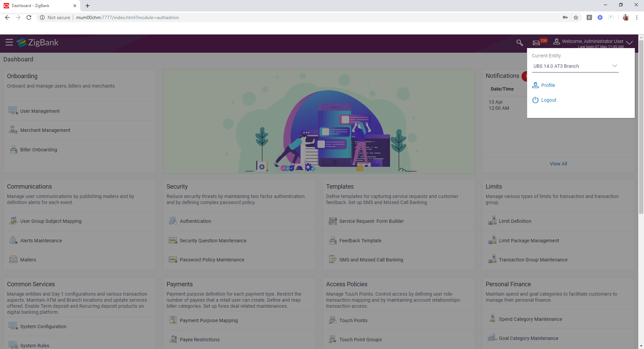Switch to the Dashboard - ZigBank tab
The image size is (644, 349).
click(40, 6)
